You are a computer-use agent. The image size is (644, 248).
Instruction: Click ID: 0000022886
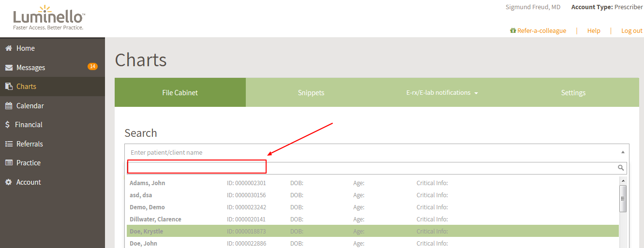tap(246, 243)
